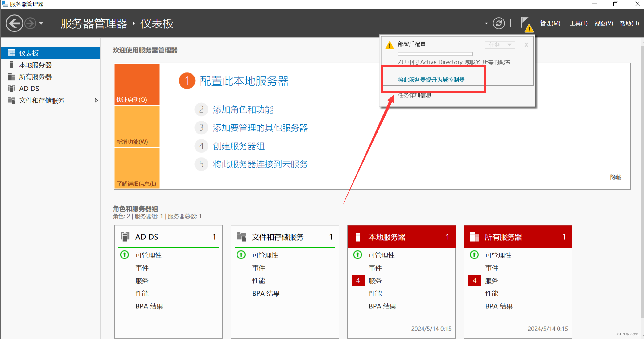Open the notifications flag with warning
Screen dimensions: 644x339
[x=526, y=24]
